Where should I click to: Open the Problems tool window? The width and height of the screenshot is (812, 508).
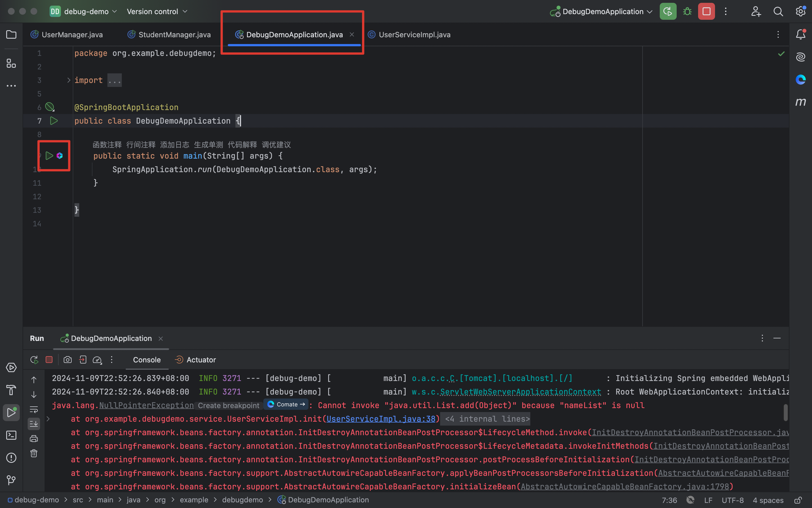click(x=11, y=457)
